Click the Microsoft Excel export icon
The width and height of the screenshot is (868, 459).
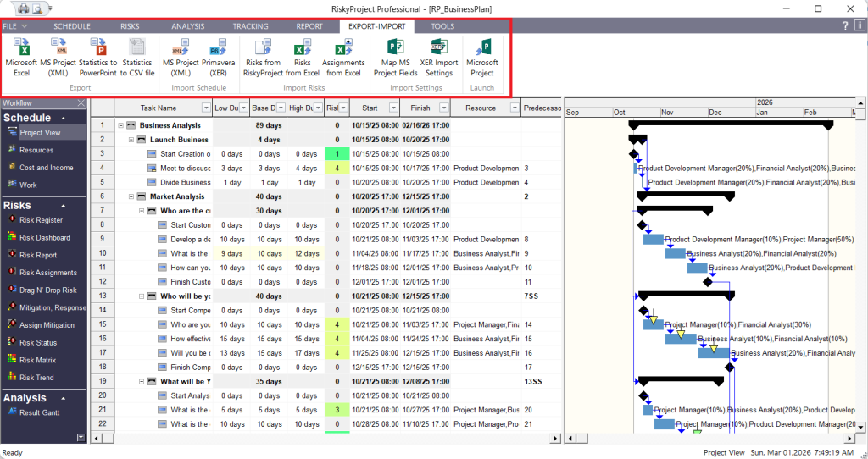click(21, 49)
